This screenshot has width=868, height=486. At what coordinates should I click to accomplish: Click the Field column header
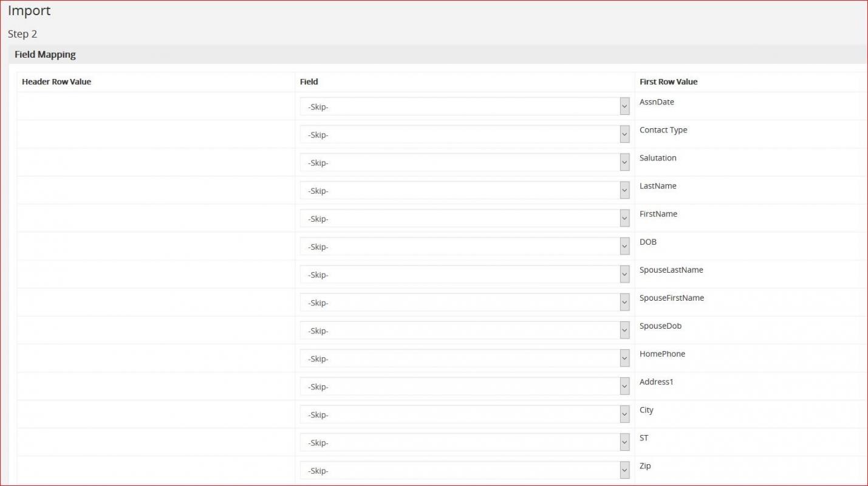pos(309,82)
